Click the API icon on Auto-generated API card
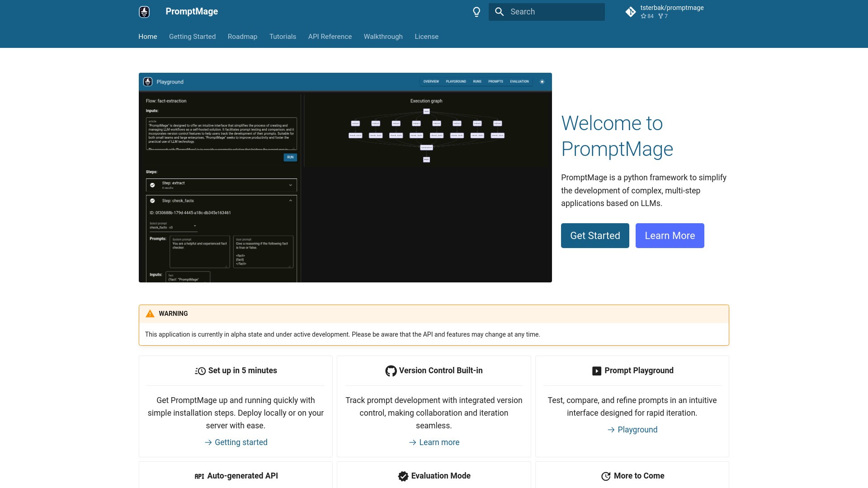Viewport: 868px width, 488px height. 199,476
